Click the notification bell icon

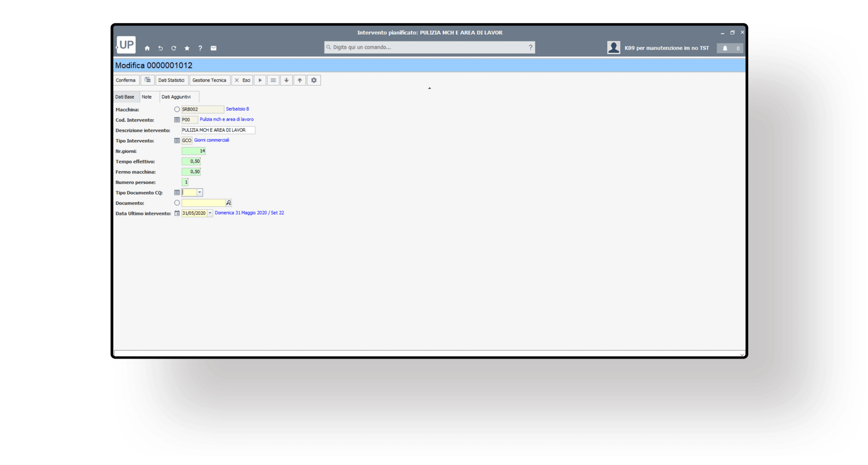pos(725,48)
